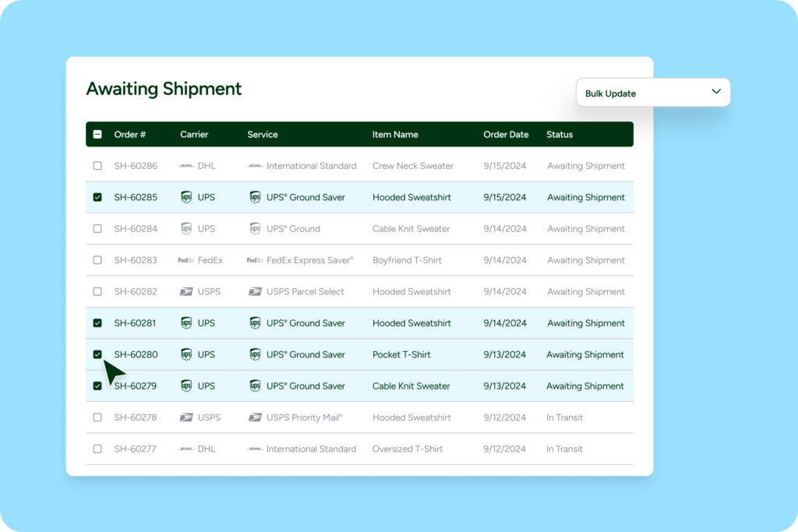Screen dimensions: 798x532
Task: Click the USPS Parcel Select service icon
Action: click(x=256, y=291)
